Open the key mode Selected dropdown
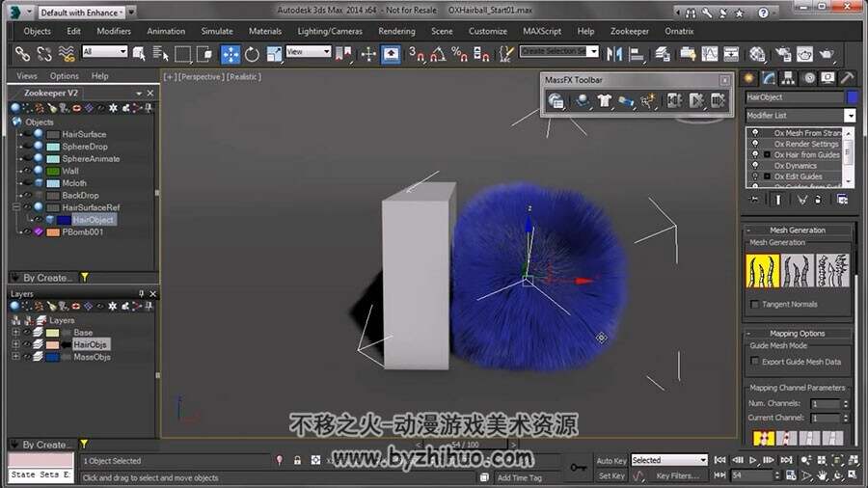The image size is (868, 488). (669, 460)
